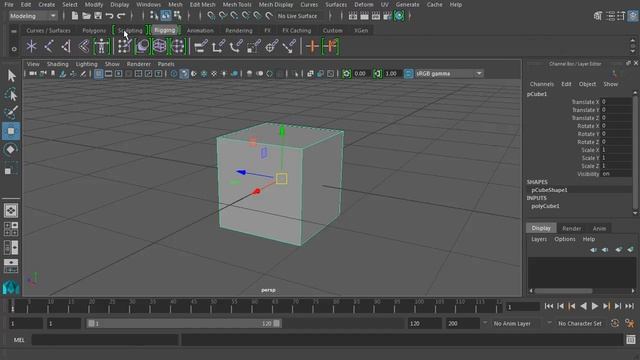Open the Modeling menu set dropdown
The height and width of the screenshot is (360, 640).
[x=33, y=16]
